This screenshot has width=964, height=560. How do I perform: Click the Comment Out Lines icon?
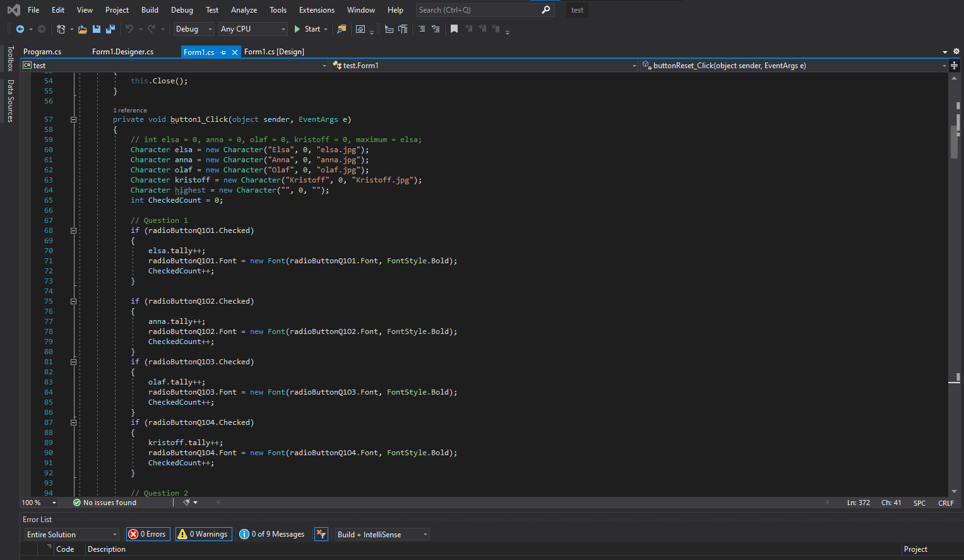pos(422,29)
